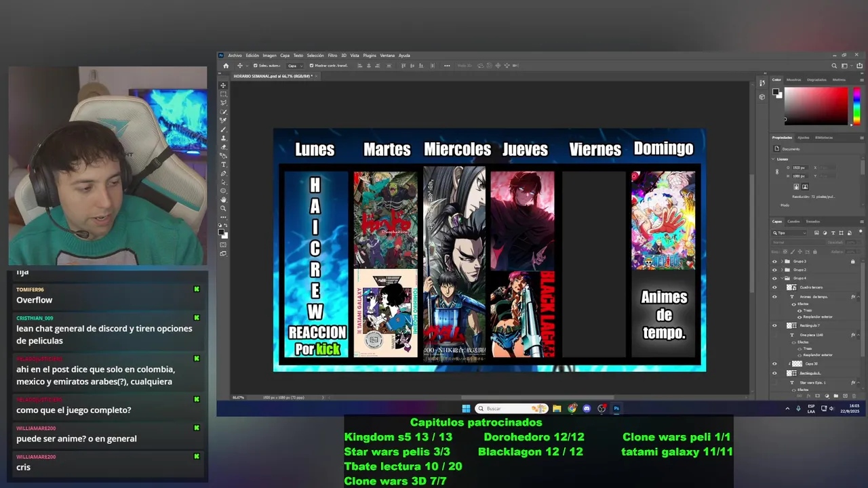Switch to the Canales tab
This screenshot has height=488, width=868.
click(x=793, y=221)
